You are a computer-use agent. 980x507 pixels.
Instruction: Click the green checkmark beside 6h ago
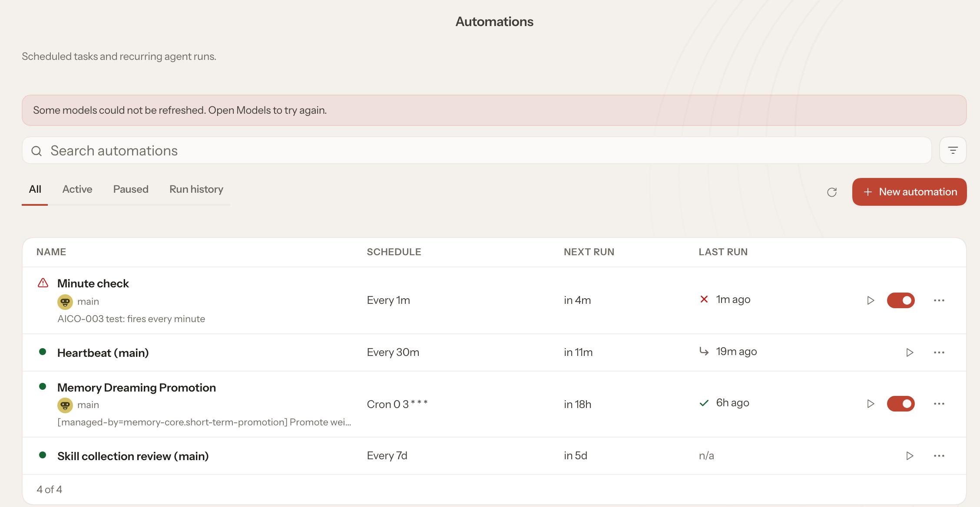pyautogui.click(x=704, y=403)
